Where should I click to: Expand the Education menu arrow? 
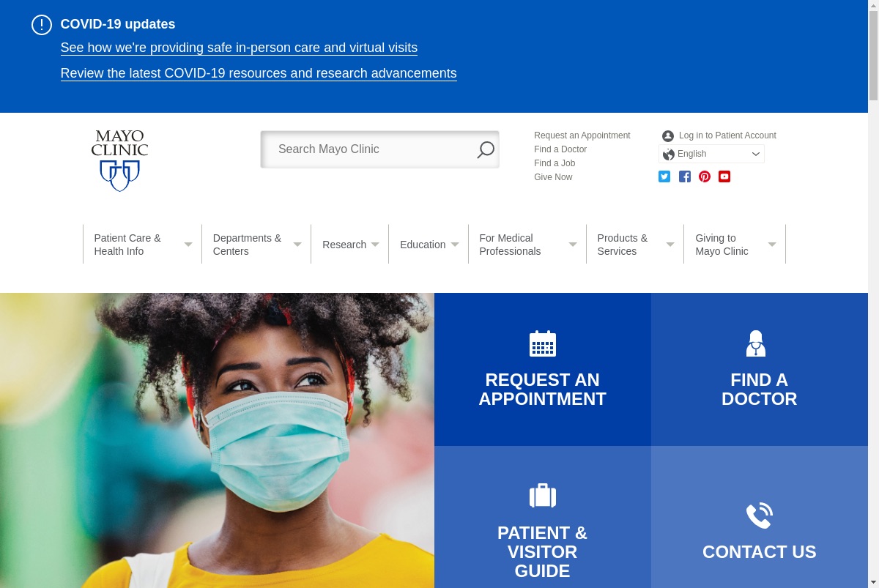point(455,245)
